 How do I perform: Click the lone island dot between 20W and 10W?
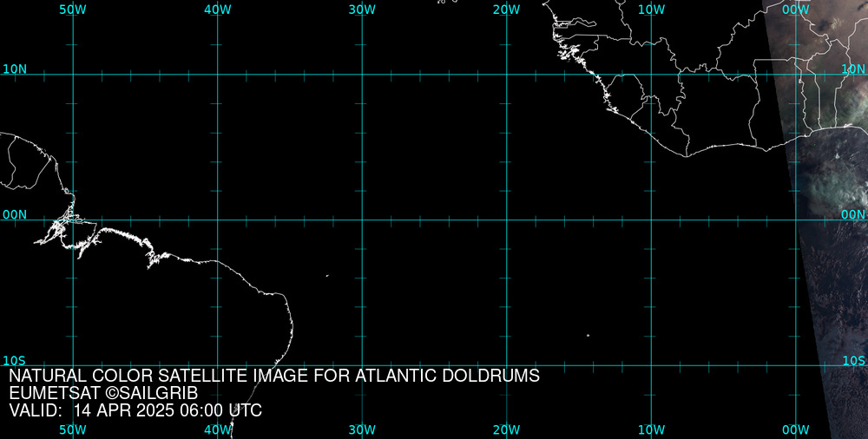[588, 336]
